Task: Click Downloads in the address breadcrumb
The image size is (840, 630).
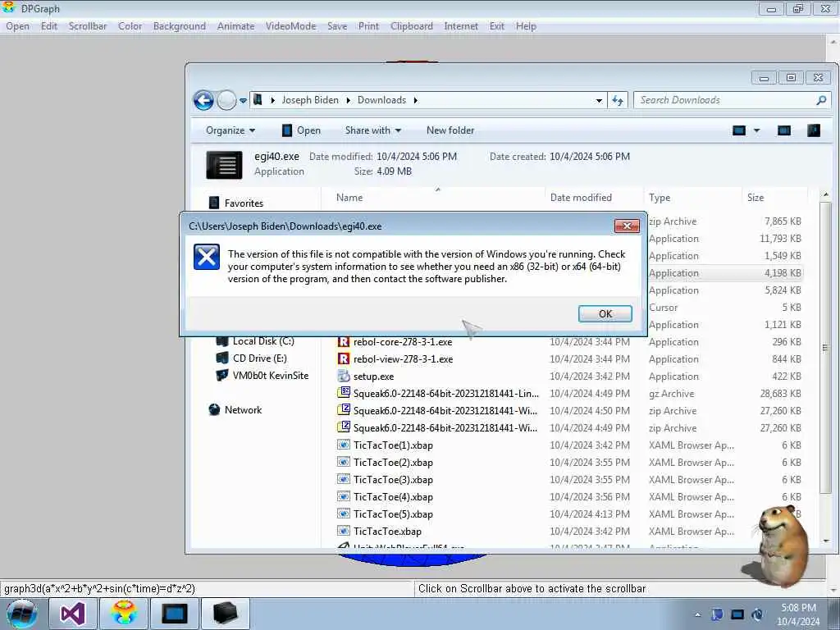Action: click(x=382, y=100)
